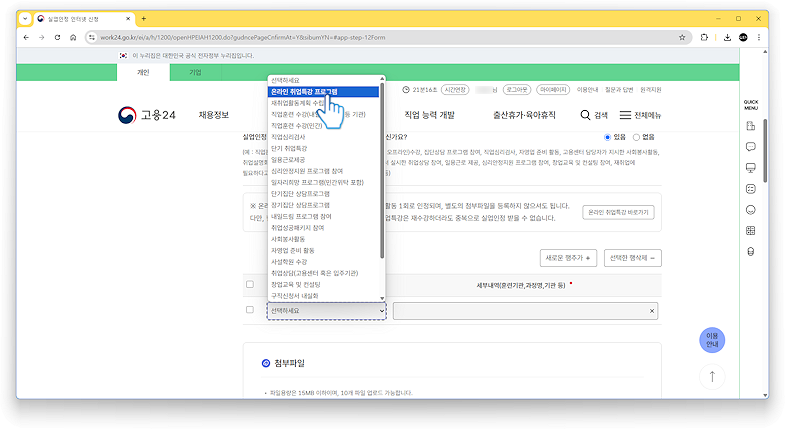Click the quick menu monitor icon
785x429 pixels.
(750, 168)
